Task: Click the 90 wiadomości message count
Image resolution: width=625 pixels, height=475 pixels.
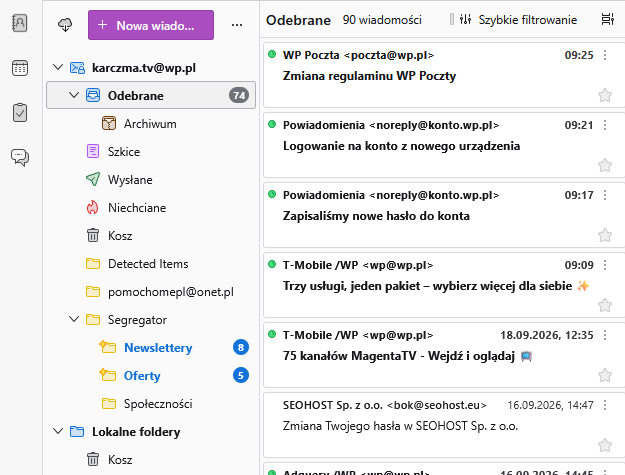Action: (382, 20)
